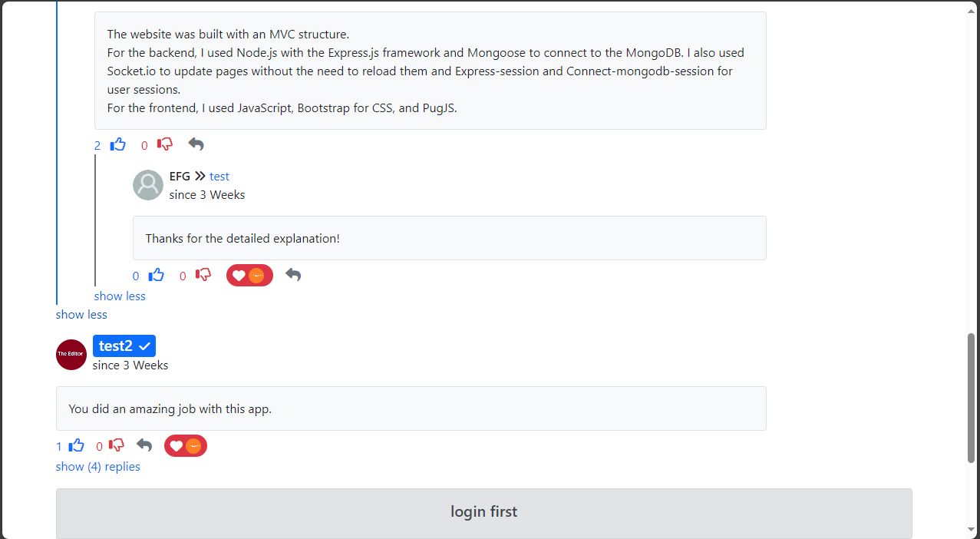The image size is (980, 539).
Task: Reply to test2's amazing job comment
Action: coord(144,445)
